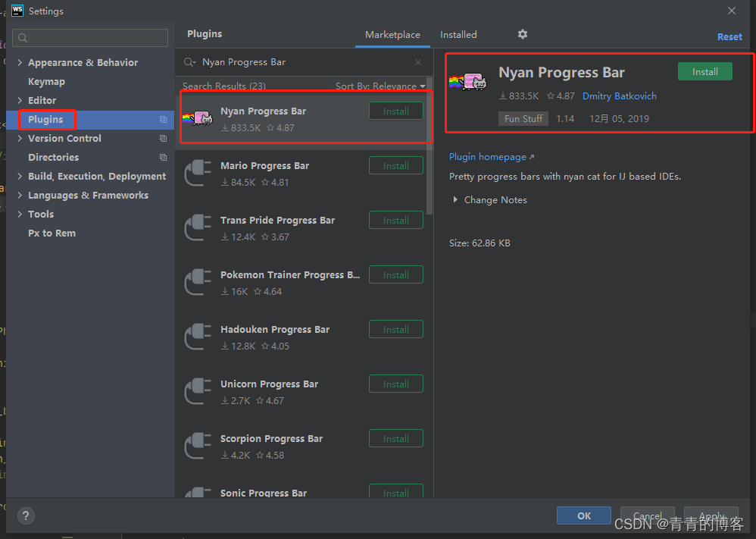Expand Appearance & Behavior settings
Image resolution: width=756 pixels, height=539 pixels.
[x=20, y=62]
